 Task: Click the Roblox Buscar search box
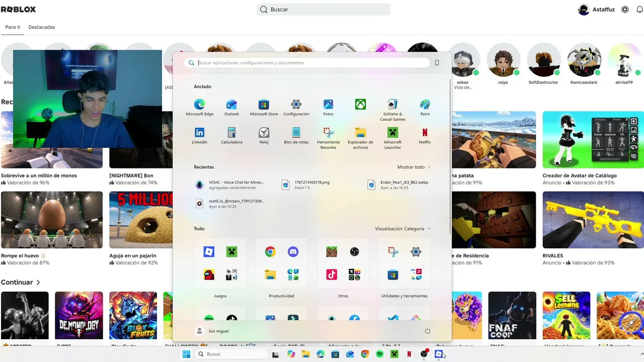324,10
